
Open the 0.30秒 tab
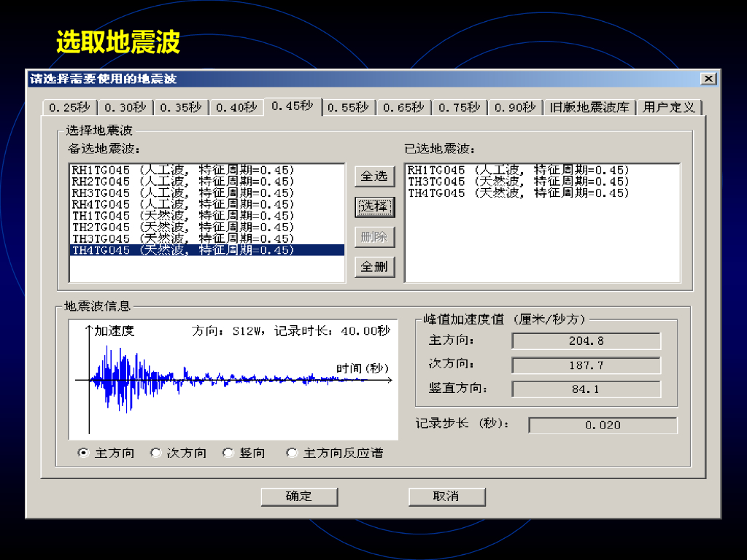point(125,108)
